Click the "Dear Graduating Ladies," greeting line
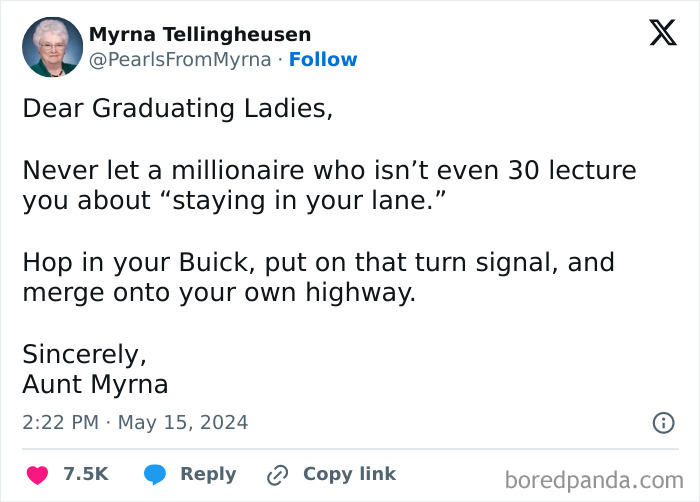 177,109
